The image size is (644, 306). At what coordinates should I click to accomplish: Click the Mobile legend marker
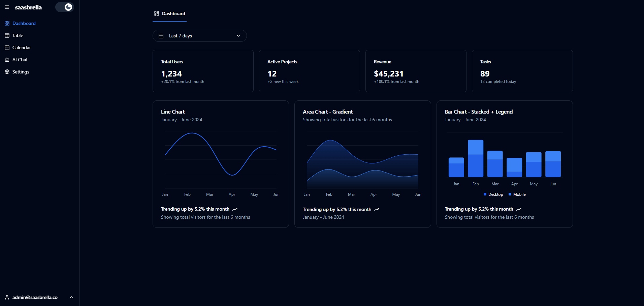point(510,194)
